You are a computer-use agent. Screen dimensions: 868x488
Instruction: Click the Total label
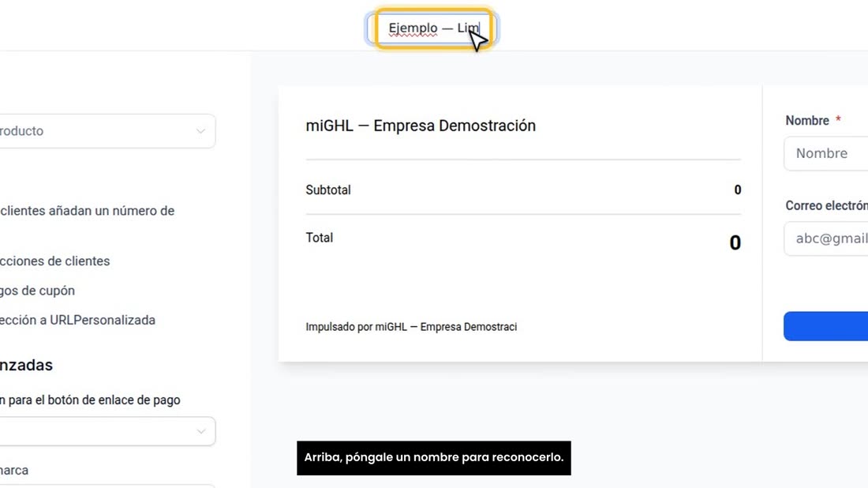click(320, 238)
